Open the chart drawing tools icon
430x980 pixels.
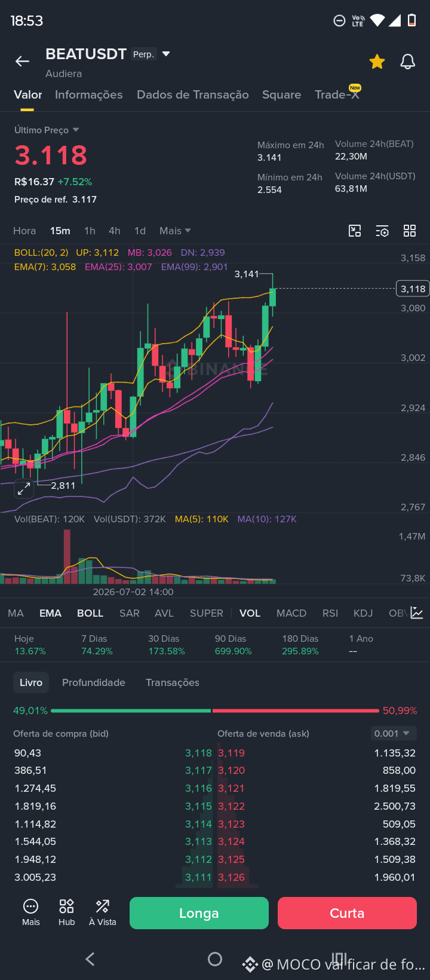point(355,231)
